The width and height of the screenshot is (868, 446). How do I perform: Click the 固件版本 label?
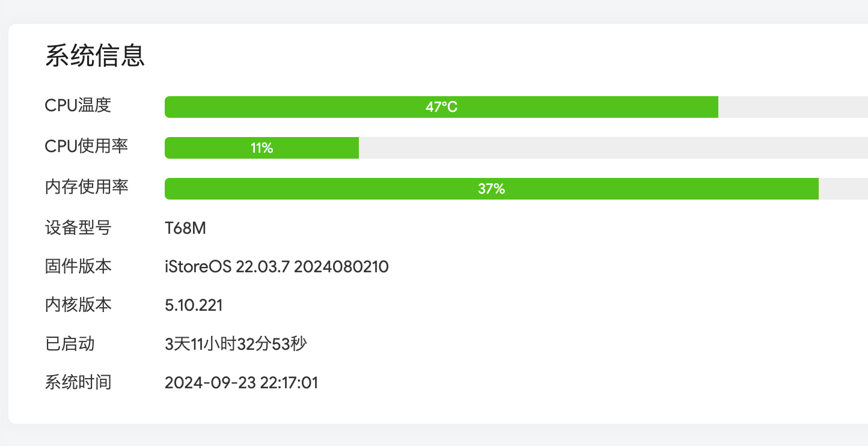pyautogui.click(x=78, y=267)
